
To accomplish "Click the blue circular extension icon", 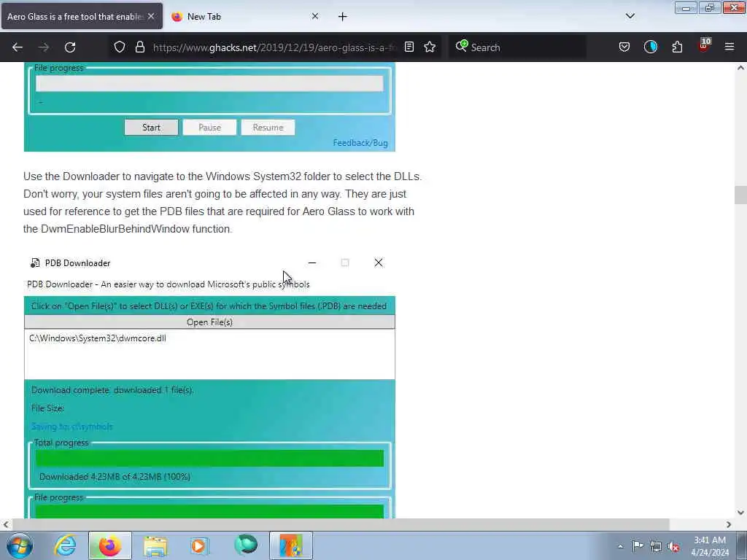I will pyautogui.click(x=650, y=47).
